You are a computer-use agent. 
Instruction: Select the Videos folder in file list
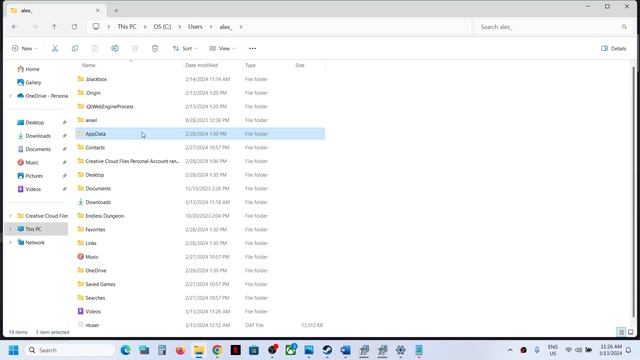(200, 311)
